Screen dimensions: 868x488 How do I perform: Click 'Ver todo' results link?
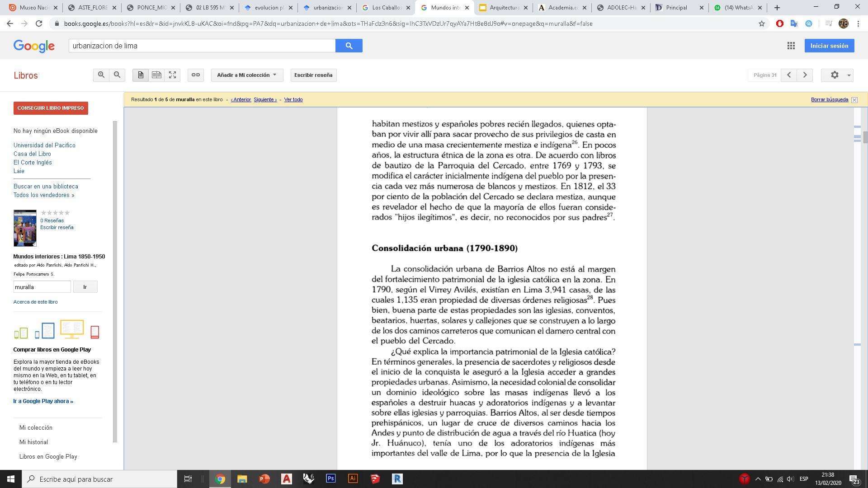[x=293, y=99]
